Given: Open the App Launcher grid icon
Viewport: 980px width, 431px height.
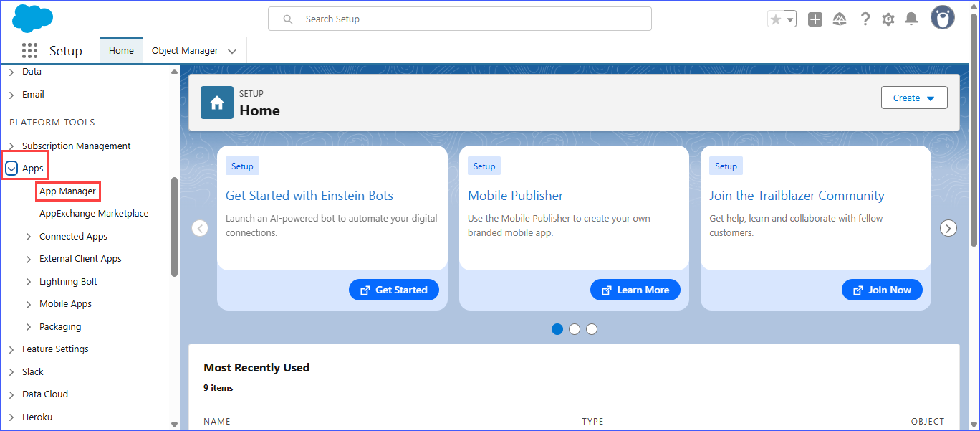Looking at the screenshot, I should pos(29,51).
